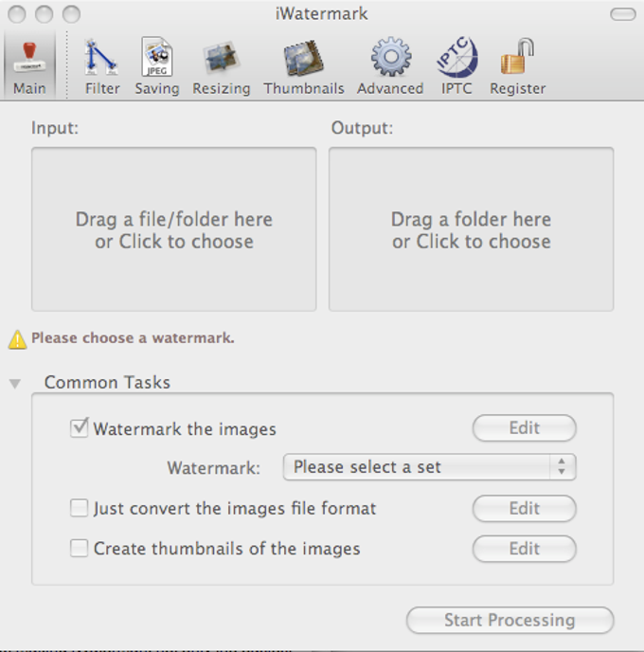Open the Register padlock pane

(x=517, y=66)
